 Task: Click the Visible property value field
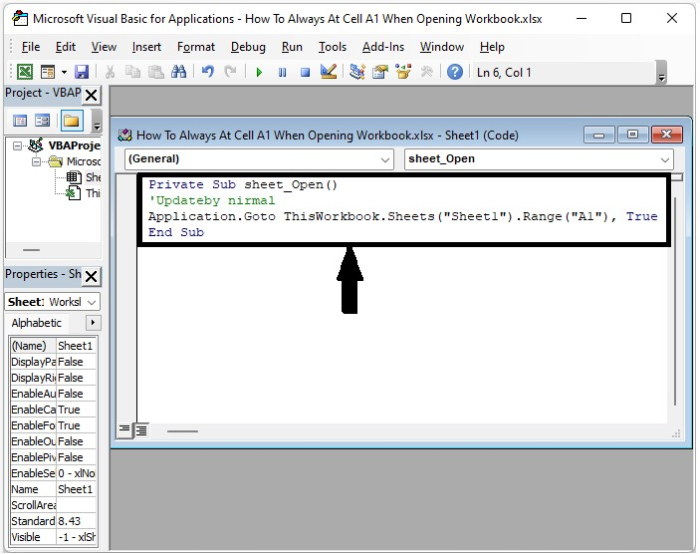(76, 537)
